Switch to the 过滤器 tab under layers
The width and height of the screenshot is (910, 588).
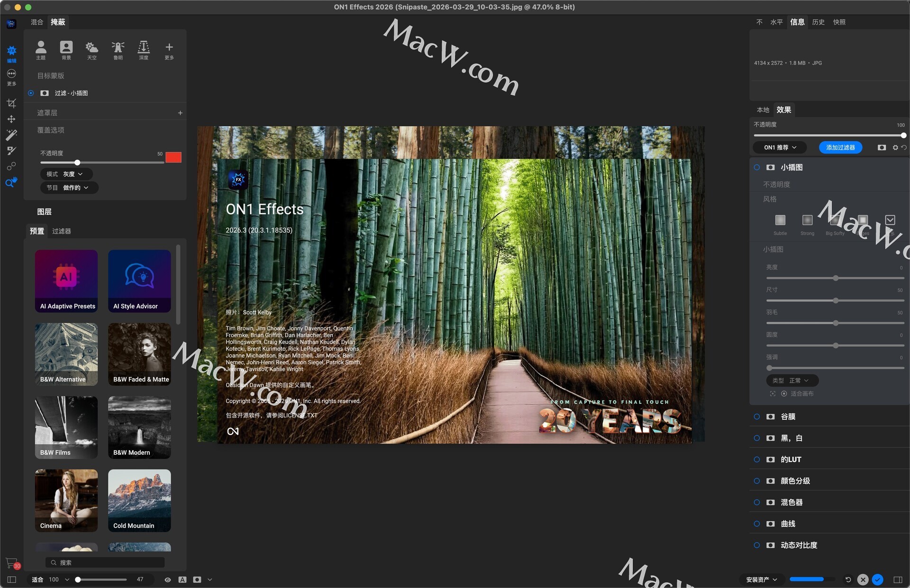pyautogui.click(x=61, y=231)
